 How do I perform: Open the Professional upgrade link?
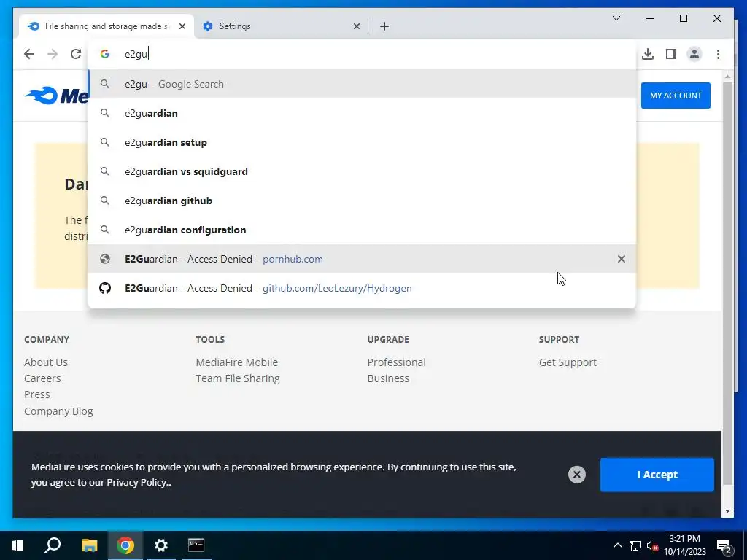[x=396, y=362]
